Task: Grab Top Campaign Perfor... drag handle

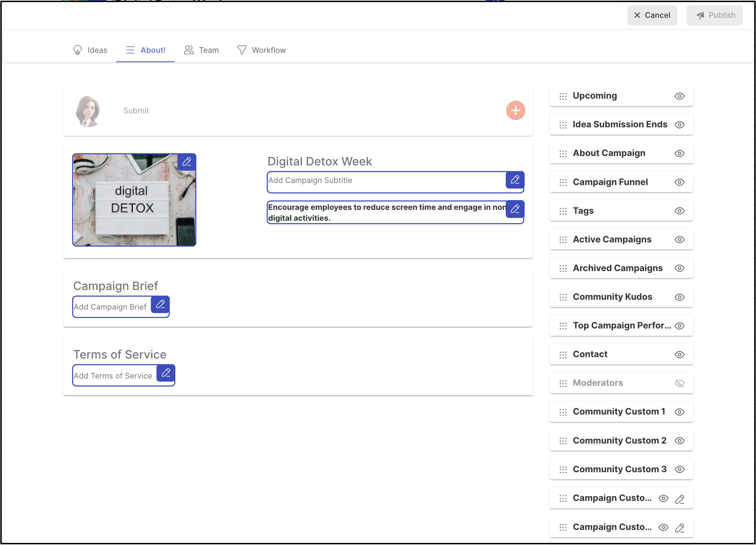Action: coord(563,326)
